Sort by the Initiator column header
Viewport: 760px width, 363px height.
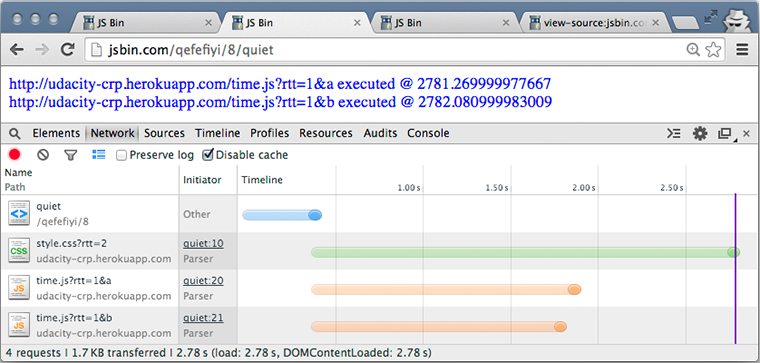coord(208,180)
